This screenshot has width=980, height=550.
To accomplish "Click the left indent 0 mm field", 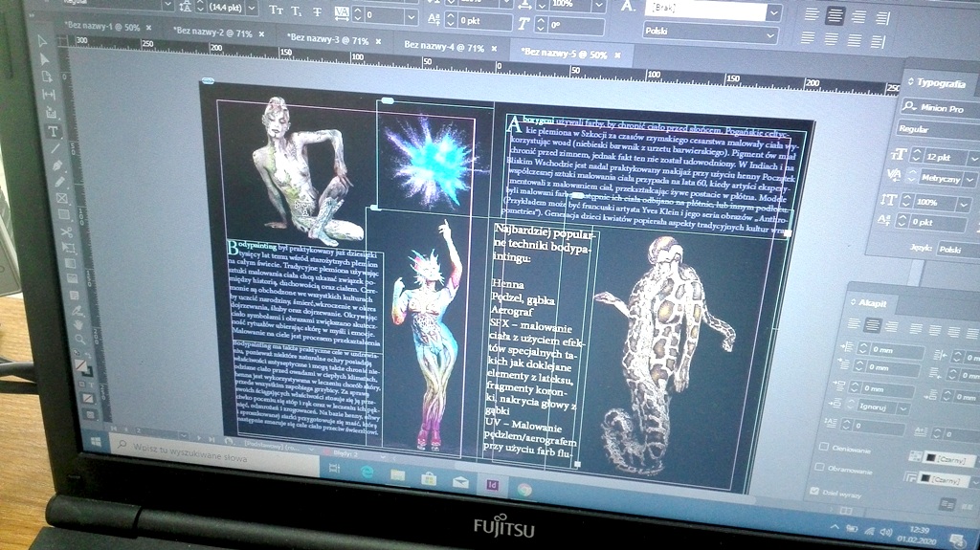I will point(897,351).
